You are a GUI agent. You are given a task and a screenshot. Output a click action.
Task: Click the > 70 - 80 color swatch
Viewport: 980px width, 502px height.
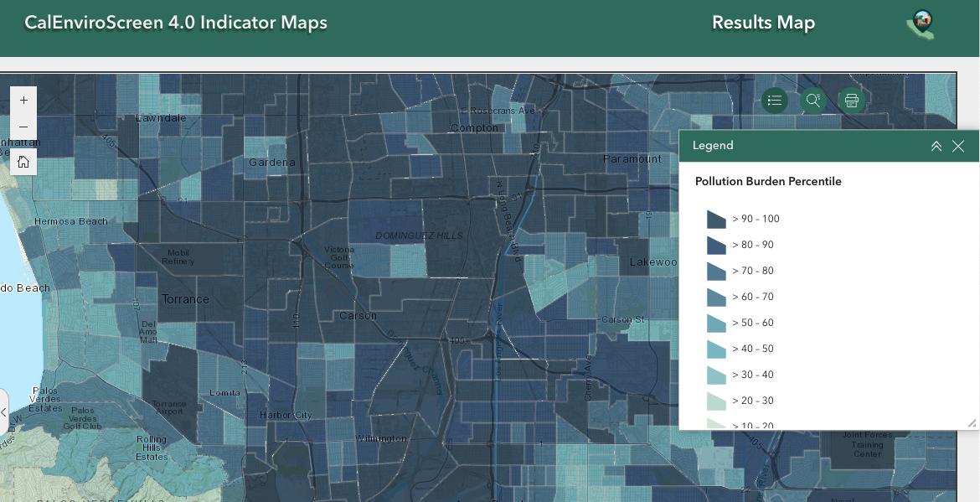point(716,271)
